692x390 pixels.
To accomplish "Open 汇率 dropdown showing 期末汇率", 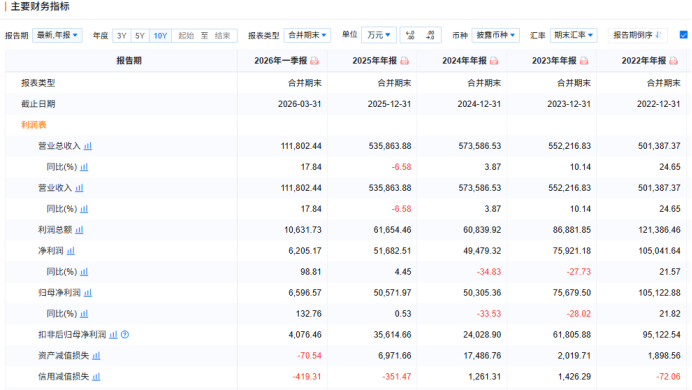I will point(574,35).
